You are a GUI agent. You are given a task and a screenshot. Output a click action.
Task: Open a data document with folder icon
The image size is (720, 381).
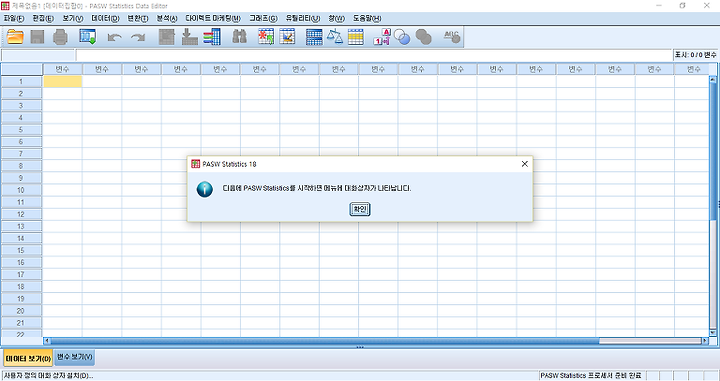pos(15,37)
